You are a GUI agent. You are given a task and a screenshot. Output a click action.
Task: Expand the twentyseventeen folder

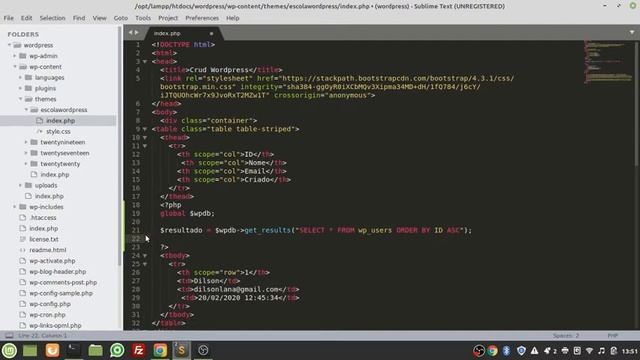pos(26,153)
